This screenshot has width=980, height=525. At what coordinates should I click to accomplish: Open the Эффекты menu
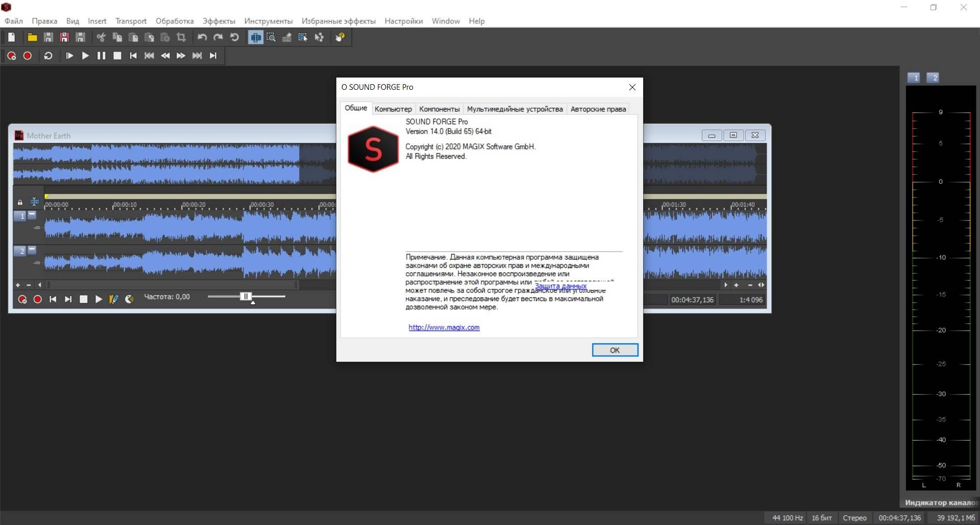(x=219, y=21)
